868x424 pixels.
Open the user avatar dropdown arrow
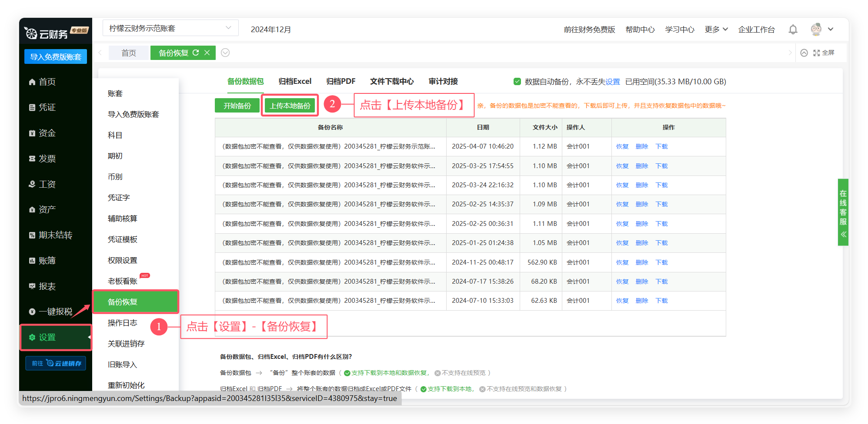[x=831, y=29]
